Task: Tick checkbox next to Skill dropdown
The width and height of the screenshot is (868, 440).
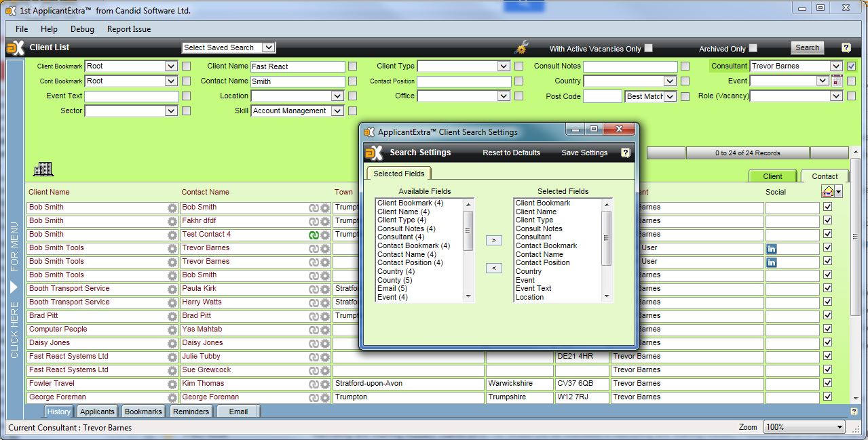Action: [352, 111]
